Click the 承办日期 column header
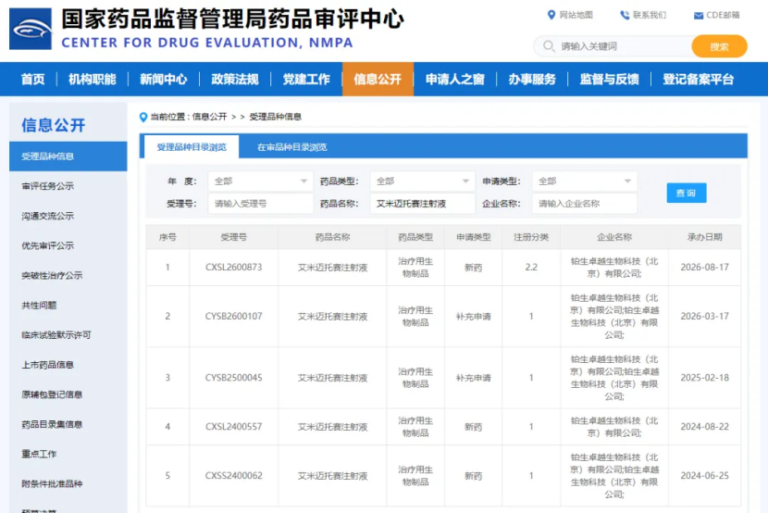The width and height of the screenshot is (768, 513). [x=704, y=237]
